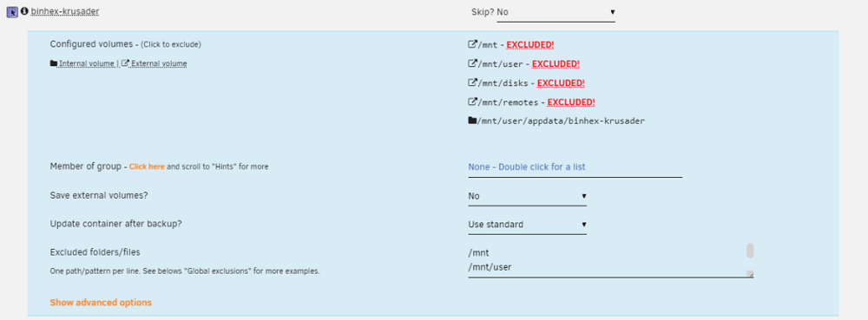Click the EXCLUDED! label for /mnt/user
This screenshot has width=868, height=320.
[556, 63]
